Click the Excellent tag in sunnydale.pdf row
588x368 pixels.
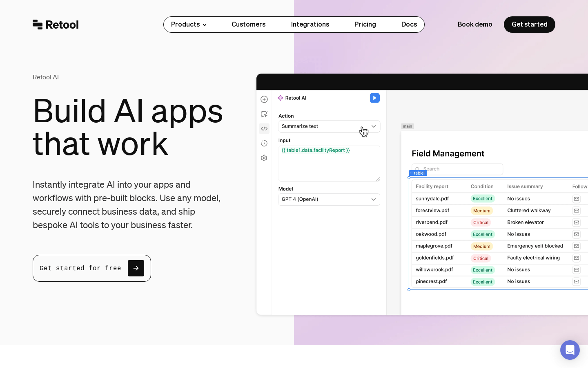click(x=483, y=199)
